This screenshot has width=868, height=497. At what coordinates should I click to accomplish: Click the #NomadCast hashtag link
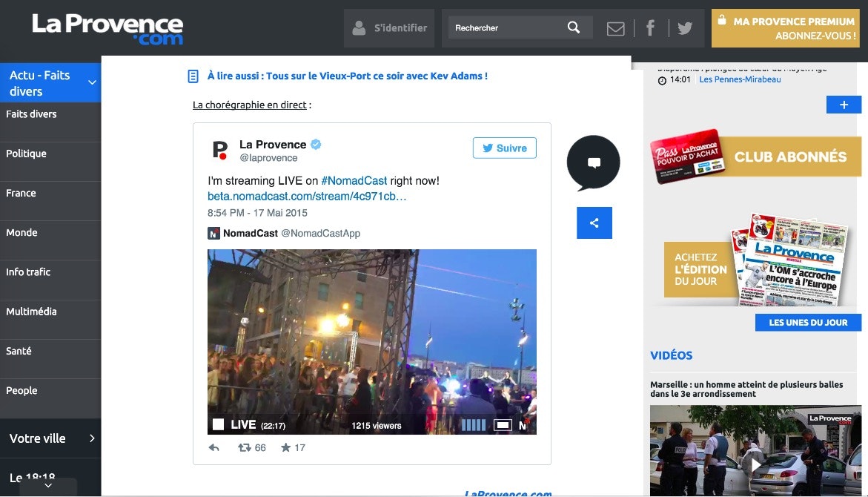point(354,181)
